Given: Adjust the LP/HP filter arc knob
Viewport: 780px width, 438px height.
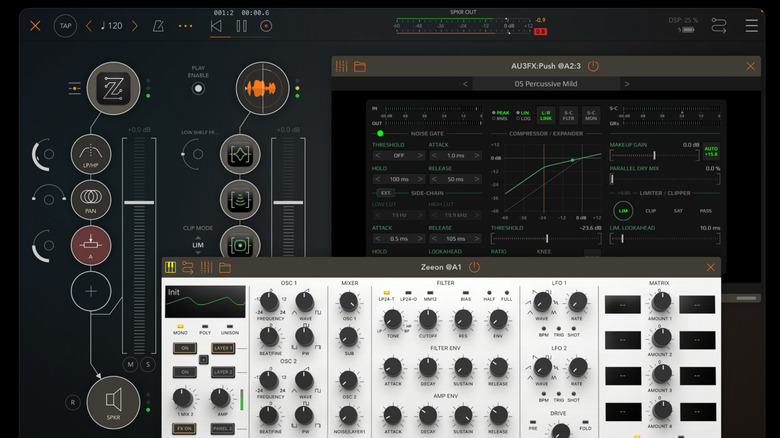Looking at the screenshot, I should [44, 154].
